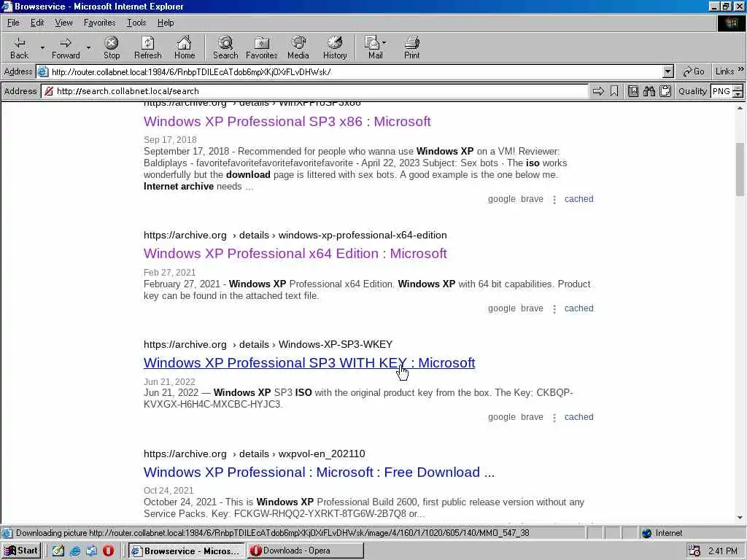747x560 pixels.
Task: Click the scrollbar down arrow
Action: pos(740,518)
